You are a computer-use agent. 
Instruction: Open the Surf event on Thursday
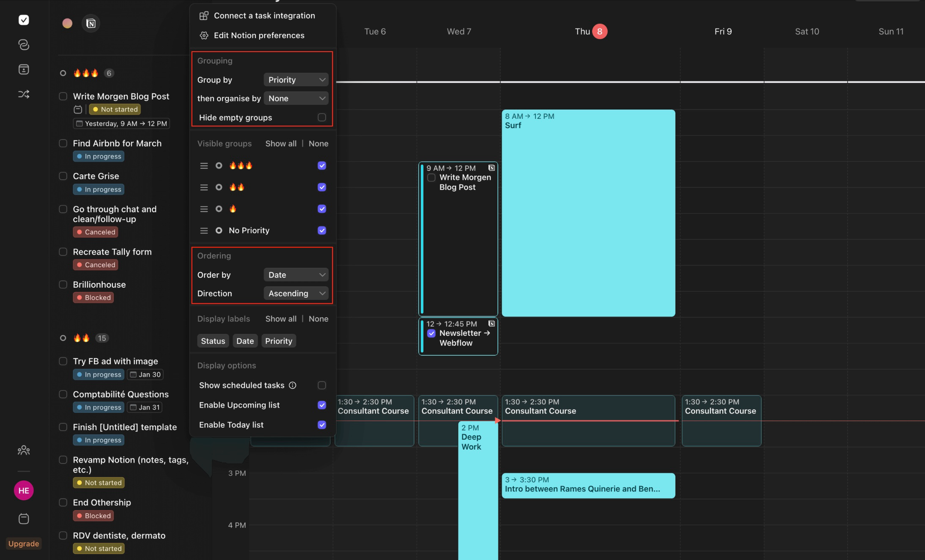(x=588, y=213)
